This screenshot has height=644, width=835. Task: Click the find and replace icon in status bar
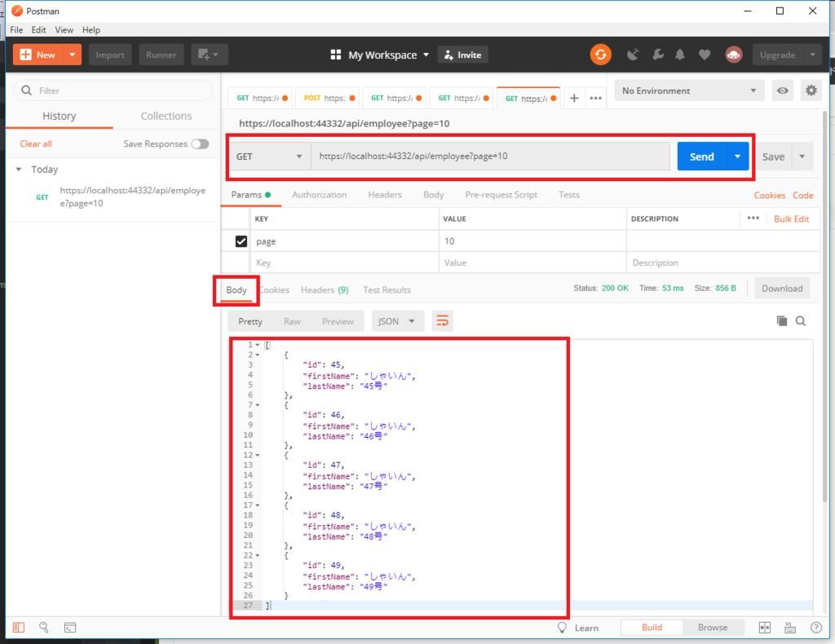44,628
